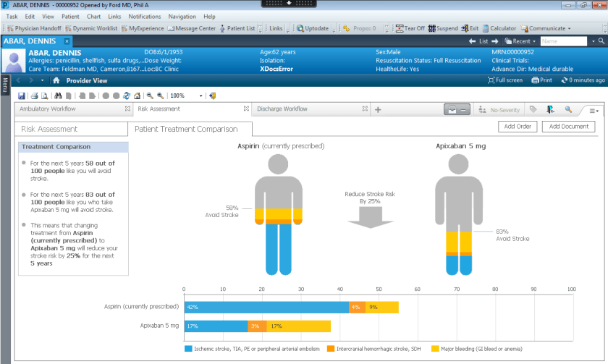Expand the Recent patients dropdown
This screenshot has width=608, height=364.
click(521, 41)
